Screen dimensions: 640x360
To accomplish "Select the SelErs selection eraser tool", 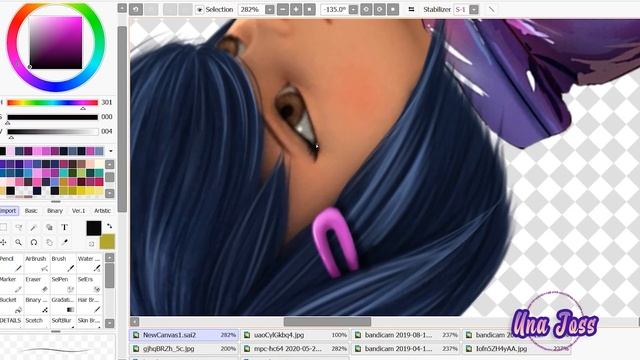I will point(89,284).
